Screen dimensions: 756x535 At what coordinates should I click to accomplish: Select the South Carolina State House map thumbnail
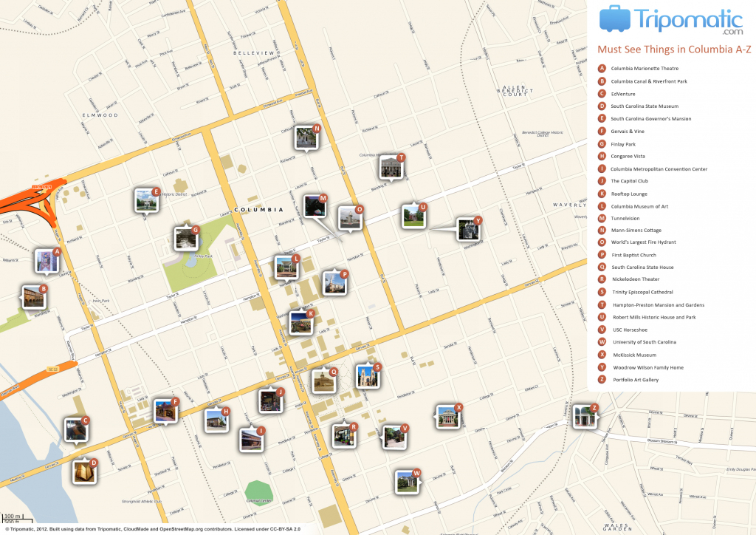pos(322,381)
